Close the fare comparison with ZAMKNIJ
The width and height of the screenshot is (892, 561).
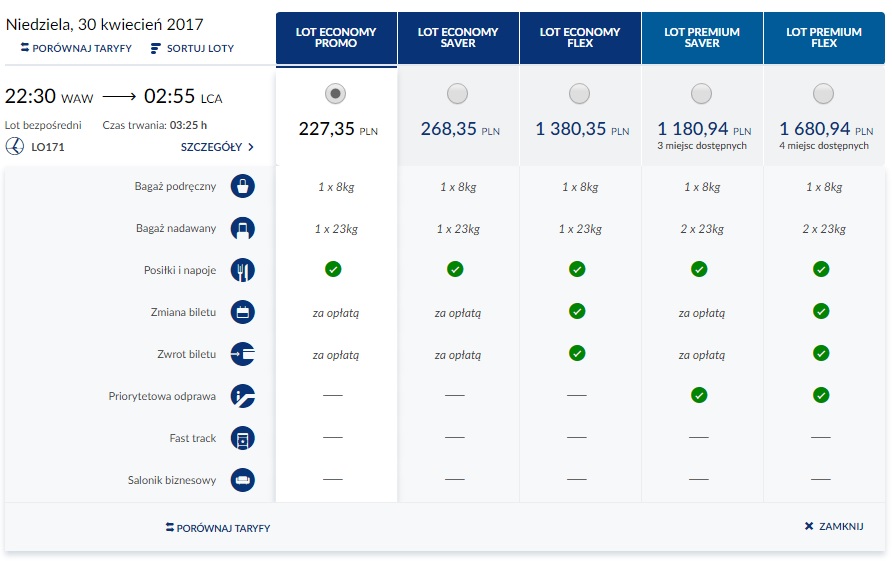click(834, 526)
